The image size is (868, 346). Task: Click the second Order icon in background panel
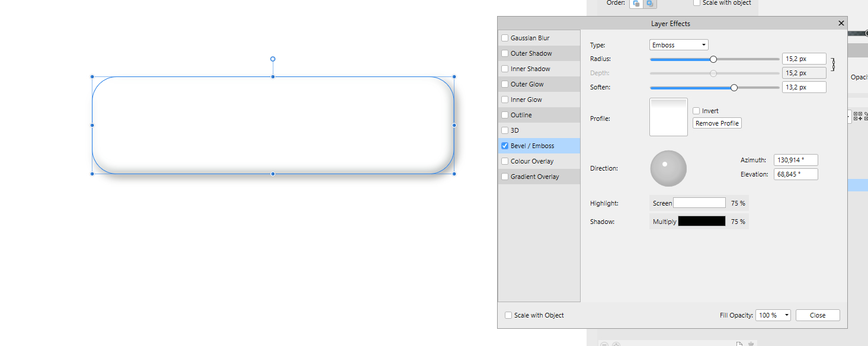tap(650, 4)
